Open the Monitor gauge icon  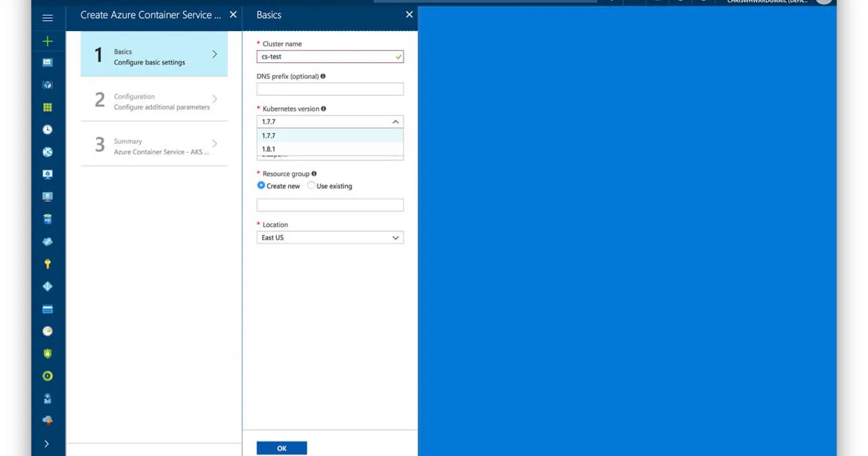pyautogui.click(x=48, y=331)
